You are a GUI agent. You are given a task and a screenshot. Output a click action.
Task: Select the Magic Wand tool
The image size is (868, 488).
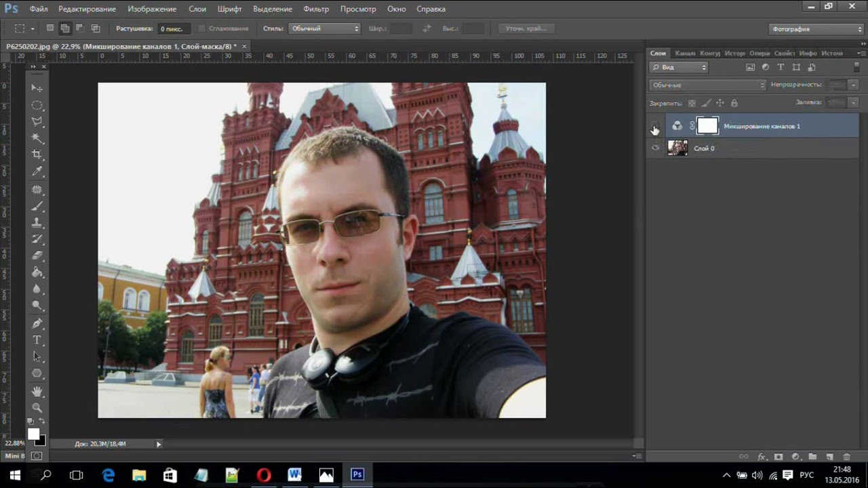[37, 138]
